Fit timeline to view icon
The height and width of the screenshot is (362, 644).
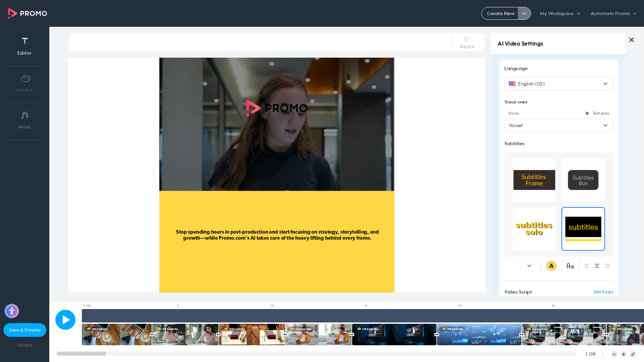pyautogui.click(x=633, y=354)
